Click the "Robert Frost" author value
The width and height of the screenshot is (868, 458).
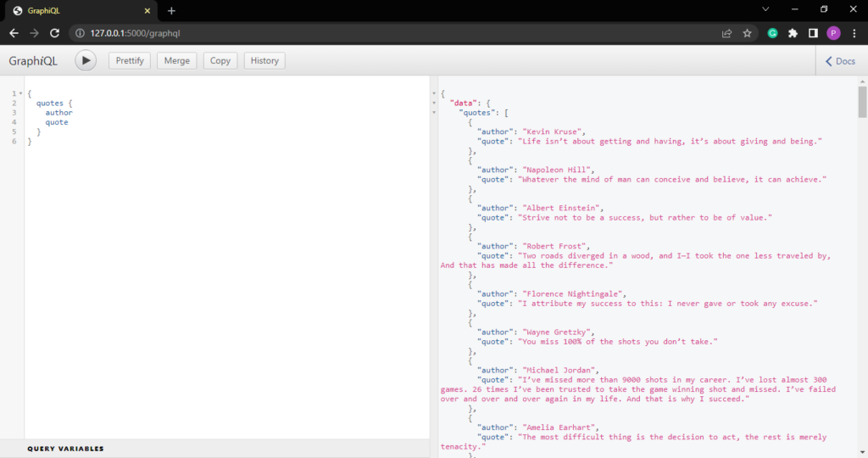[554, 247]
